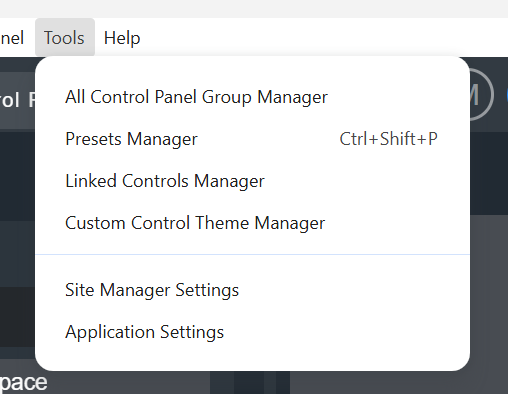This screenshot has width=508, height=394.
Task: Open the Help menu
Action: (x=122, y=38)
